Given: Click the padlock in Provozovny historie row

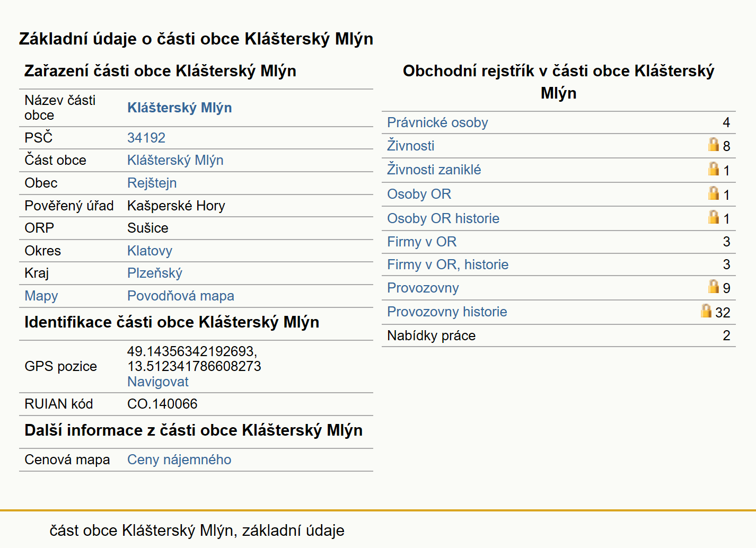Looking at the screenshot, I should [706, 311].
